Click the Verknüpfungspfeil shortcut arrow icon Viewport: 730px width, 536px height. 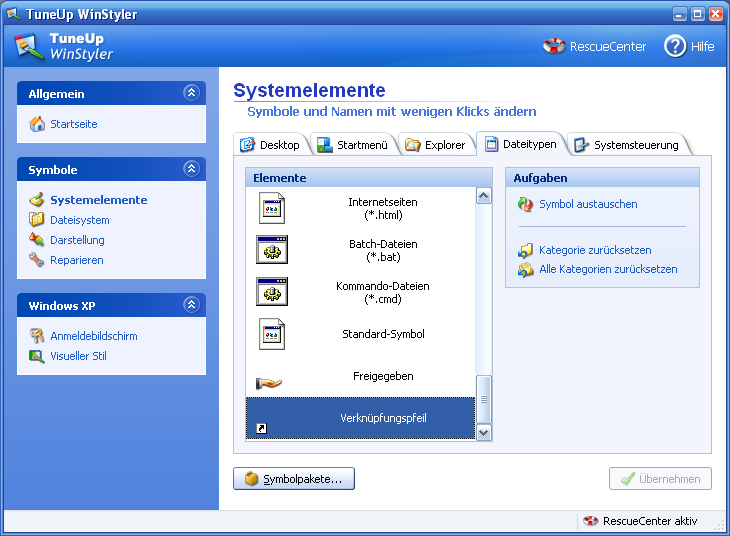coord(262,428)
